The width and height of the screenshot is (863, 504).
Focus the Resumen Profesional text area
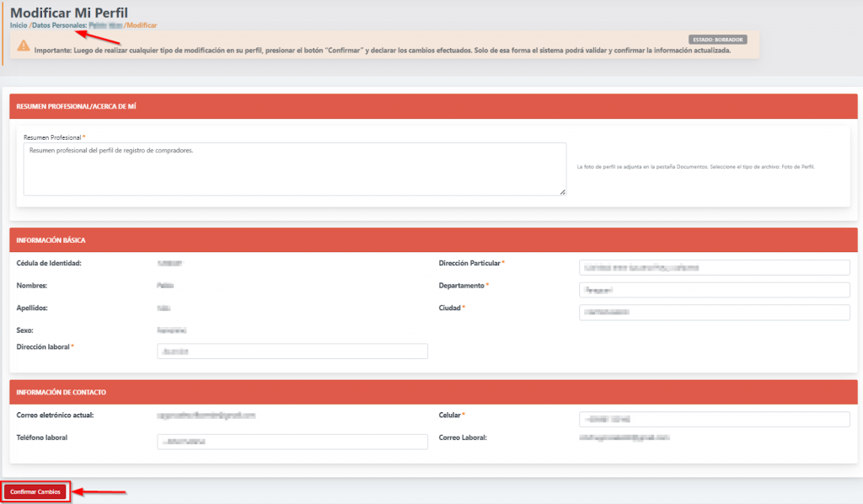(x=294, y=169)
